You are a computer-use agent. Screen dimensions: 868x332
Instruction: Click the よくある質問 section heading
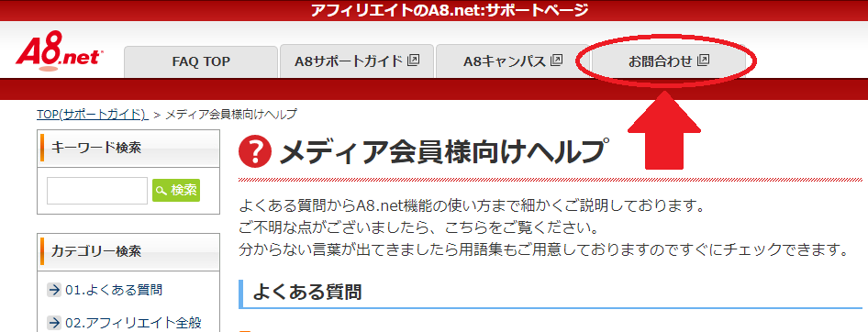pyautogui.click(x=307, y=292)
